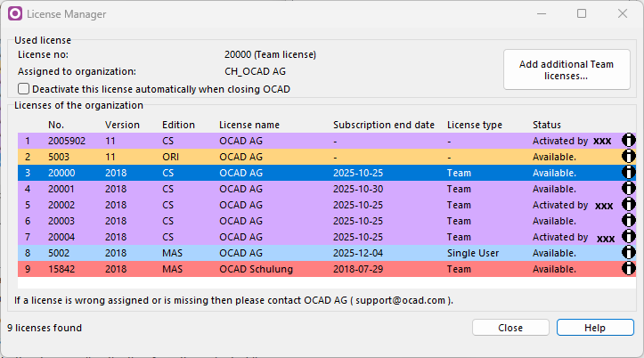Close the License Manager dialog via Close button
644x358 pixels.
pos(510,328)
